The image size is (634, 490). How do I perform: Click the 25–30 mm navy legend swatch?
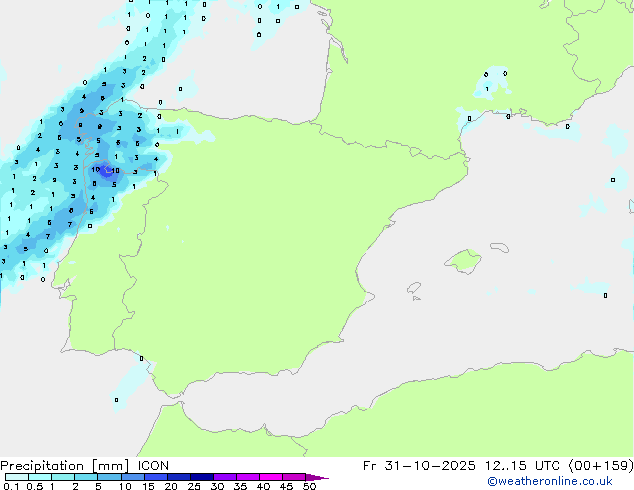point(201,477)
